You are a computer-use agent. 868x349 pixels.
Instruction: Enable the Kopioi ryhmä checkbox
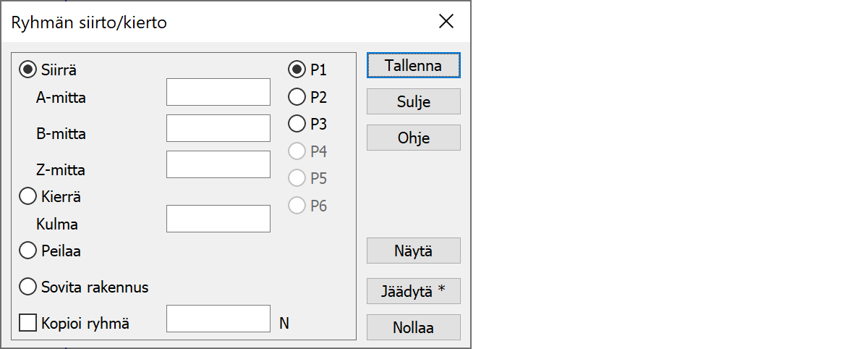28,323
